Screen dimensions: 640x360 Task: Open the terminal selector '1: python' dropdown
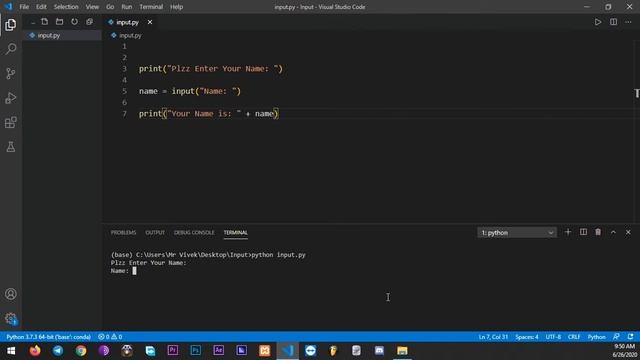pyautogui.click(x=517, y=233)
